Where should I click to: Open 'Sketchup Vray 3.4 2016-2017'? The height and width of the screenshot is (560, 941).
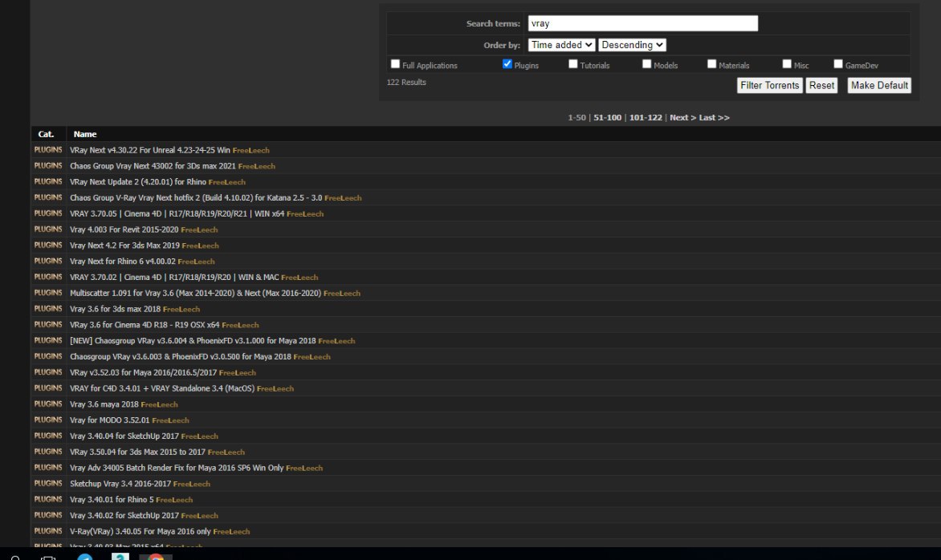[x=120, y=483]
